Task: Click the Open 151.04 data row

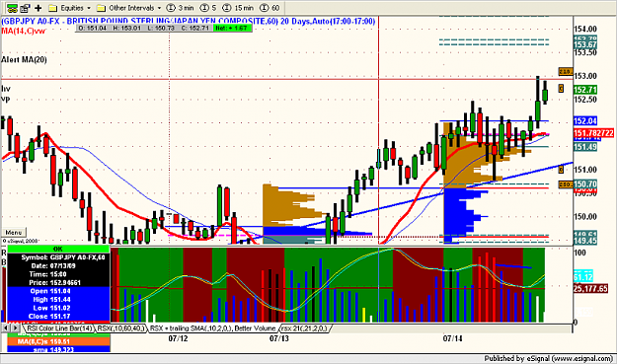Action: coord(58,291)
